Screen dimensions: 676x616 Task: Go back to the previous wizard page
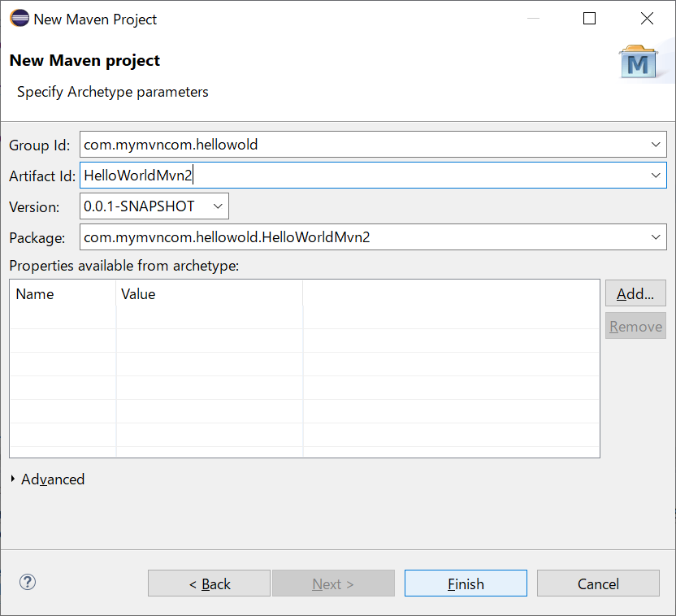208,583
